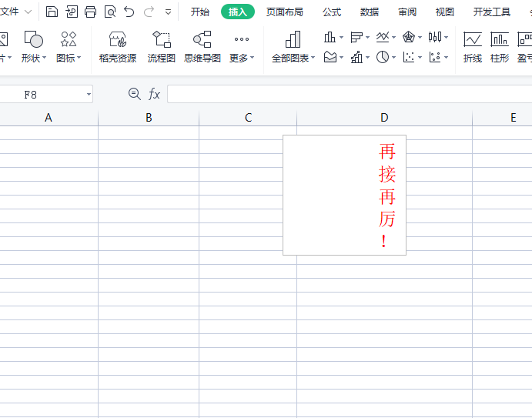532x418 pixels.
Task: Expand the 图标 dropdown arrow
Action: click(x=79, y=58)
